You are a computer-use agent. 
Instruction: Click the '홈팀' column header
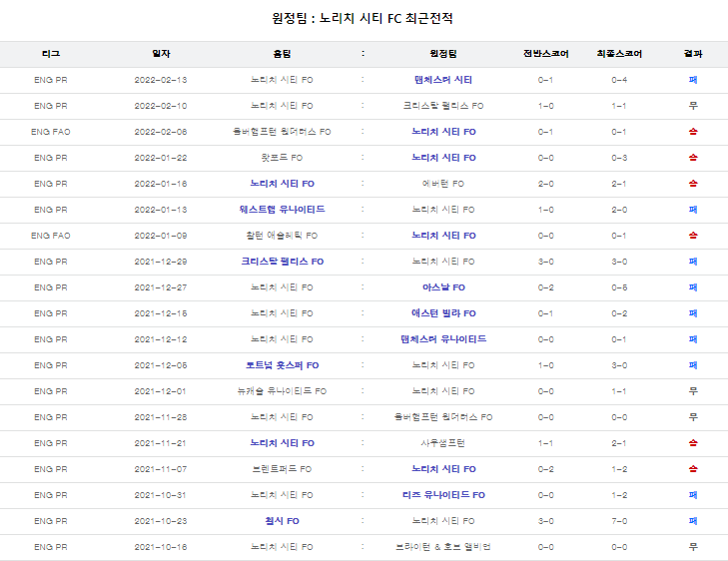click(x=282, y=54)
